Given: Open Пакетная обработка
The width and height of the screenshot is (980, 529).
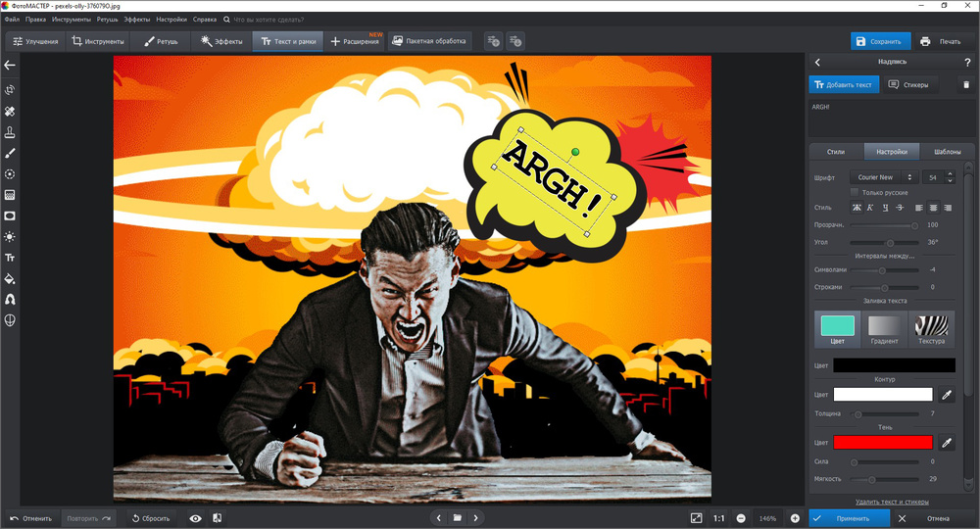Looking at the screenshot, I should [x=429, y=41].
